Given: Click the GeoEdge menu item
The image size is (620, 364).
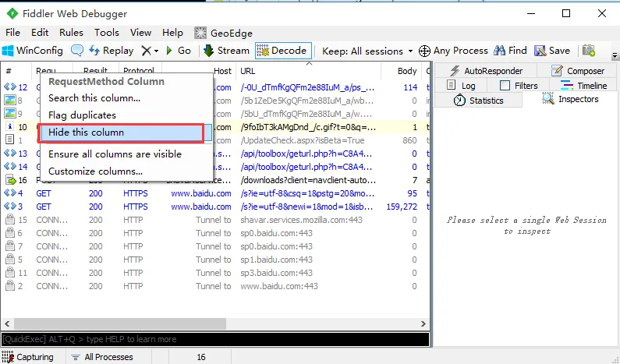Looking at the screenshot, I should click(223, 33).
